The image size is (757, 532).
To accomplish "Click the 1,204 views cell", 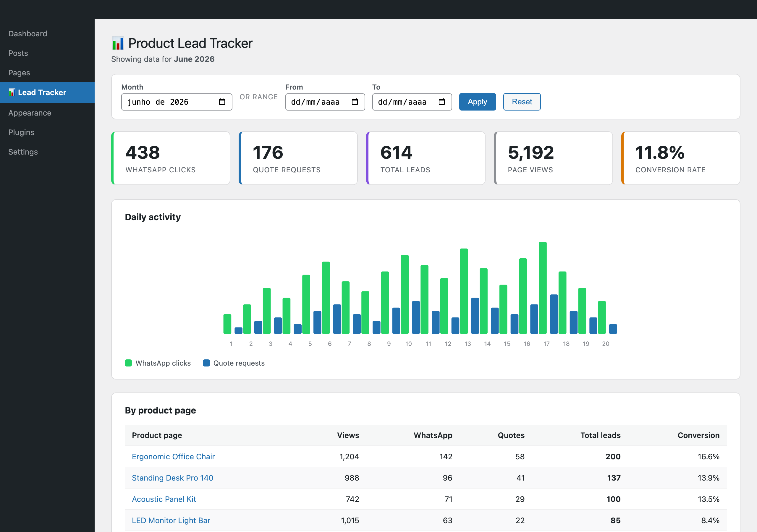I will [349, 457].
